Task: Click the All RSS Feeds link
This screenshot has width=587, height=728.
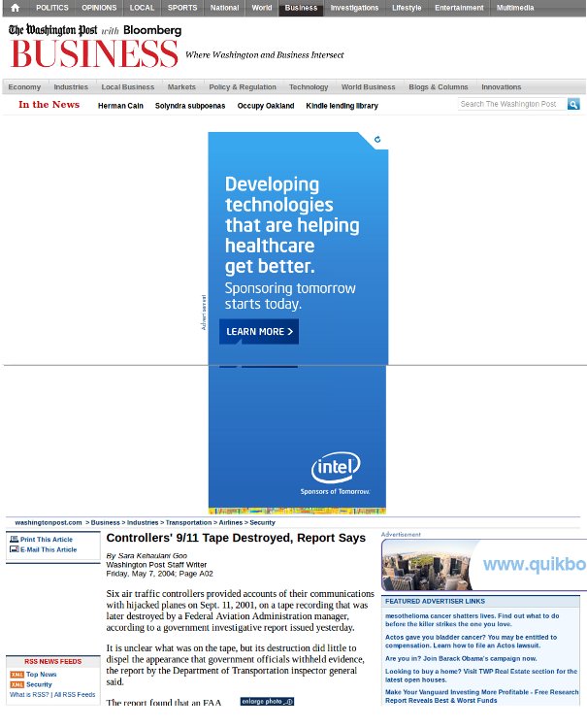Action: click(75, 695)
